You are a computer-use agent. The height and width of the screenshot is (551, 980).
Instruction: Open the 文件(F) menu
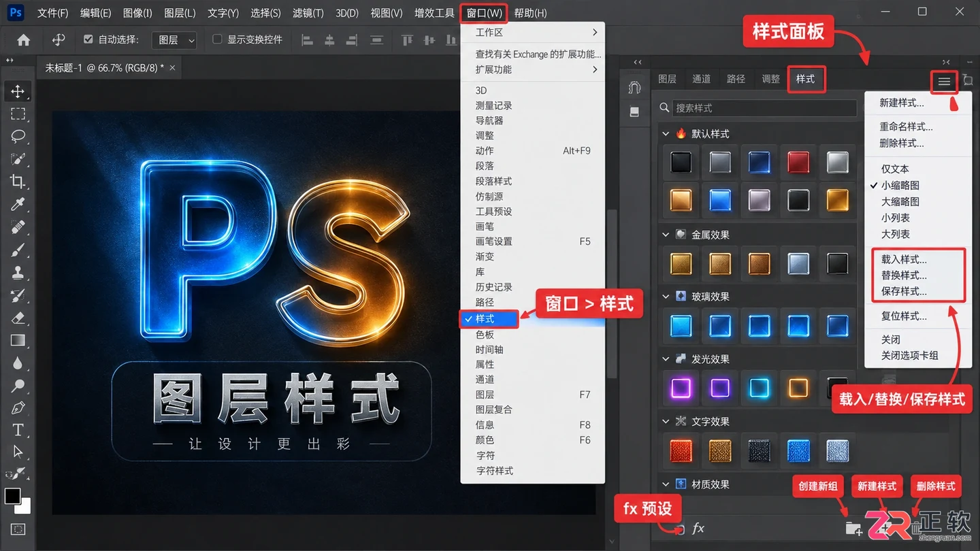click(52, 13)
